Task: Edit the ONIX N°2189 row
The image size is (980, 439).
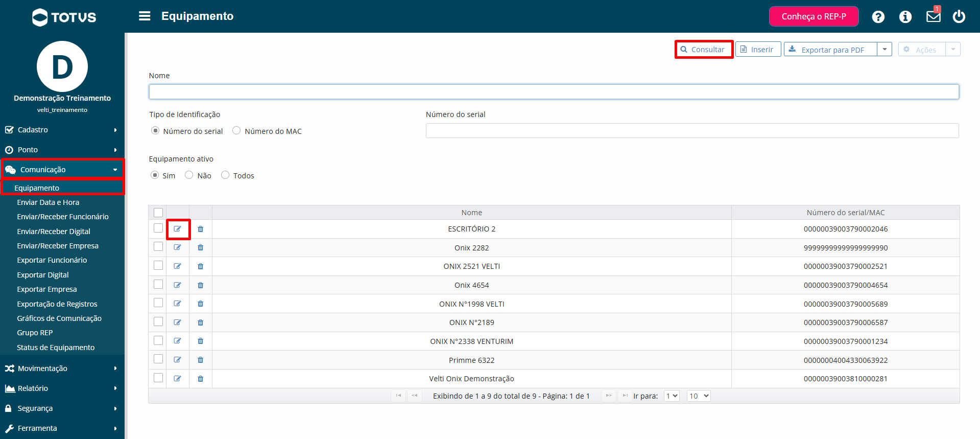Action: pyautogui.click(x=177, y=322)
